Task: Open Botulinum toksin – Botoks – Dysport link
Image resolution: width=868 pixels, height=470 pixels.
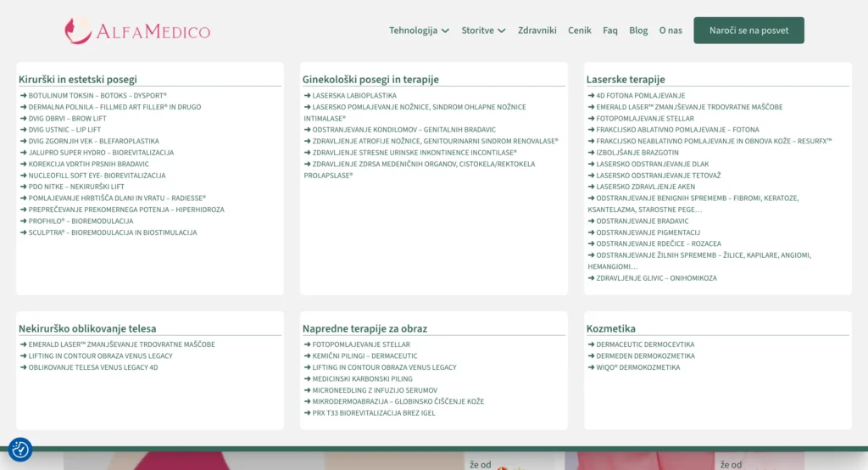Action: (x=97, y=96)
